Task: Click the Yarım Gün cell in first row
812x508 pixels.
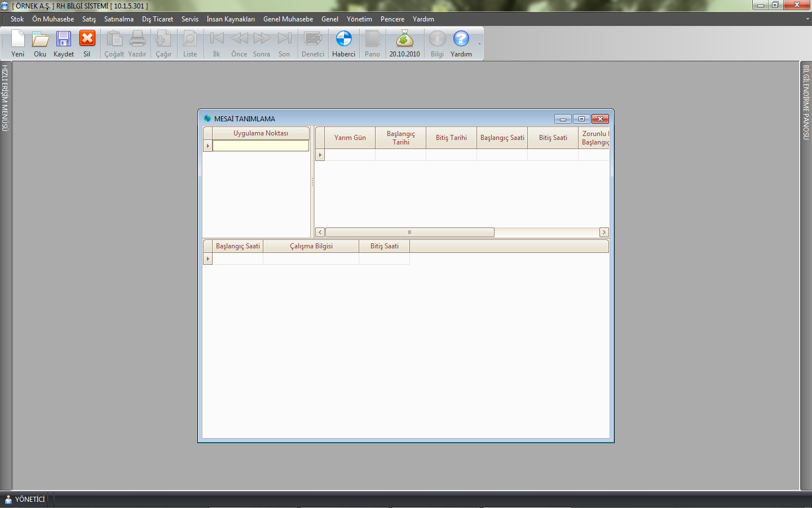Action: tap(350, 155)
